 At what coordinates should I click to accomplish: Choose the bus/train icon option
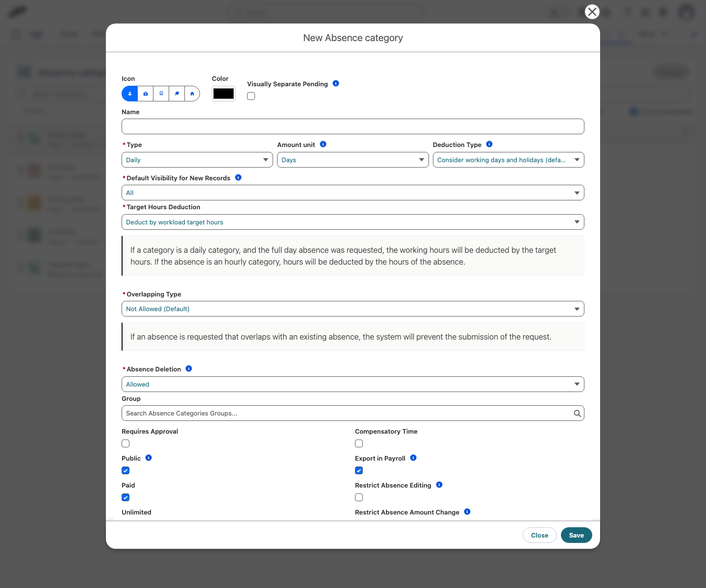click(x=161, y=94)
